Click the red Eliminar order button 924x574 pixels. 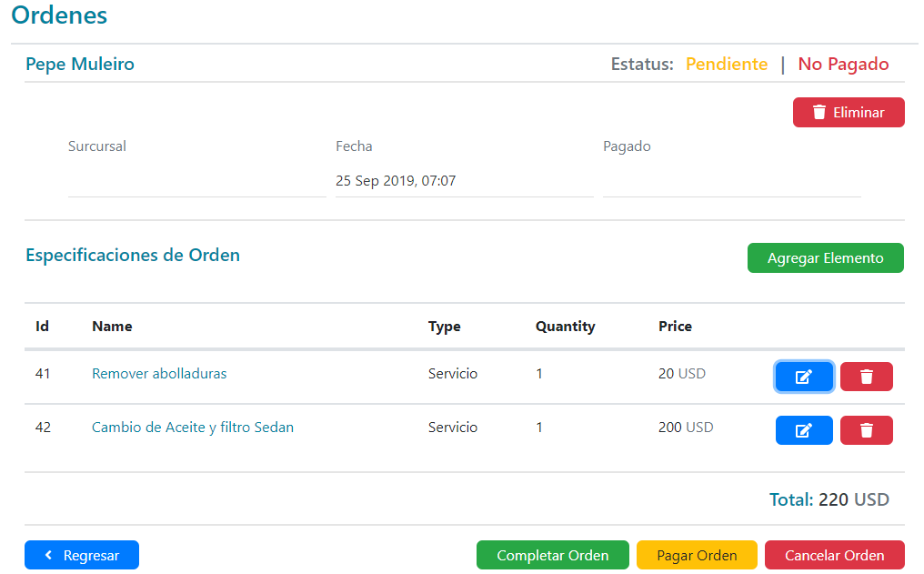(x=849, y=113)
